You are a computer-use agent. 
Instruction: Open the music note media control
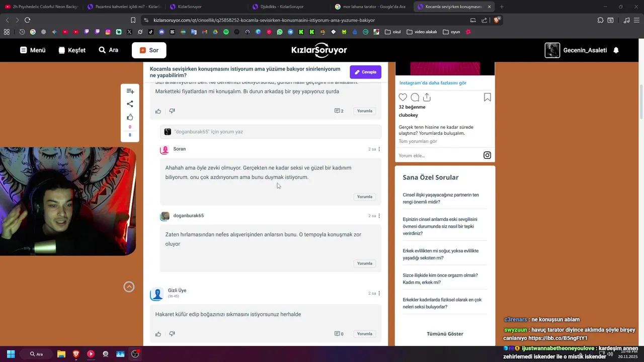click(x=626, y=20)
